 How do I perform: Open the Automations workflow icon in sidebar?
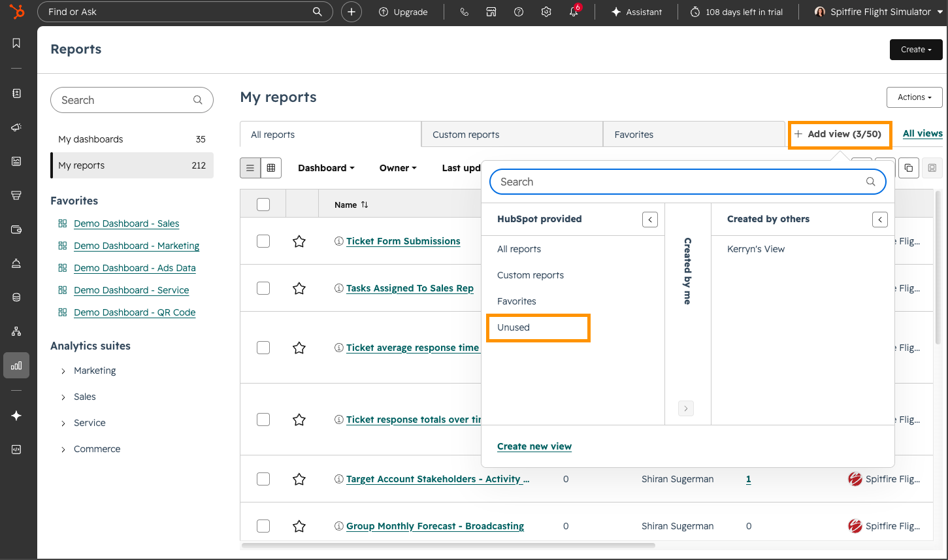16,331
